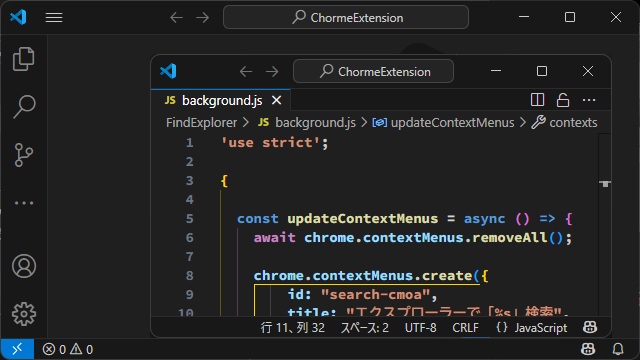This screenshot has height=360, width=640.
Task: Open Copilot status in main status bar
Action: (x=588, y=349)
